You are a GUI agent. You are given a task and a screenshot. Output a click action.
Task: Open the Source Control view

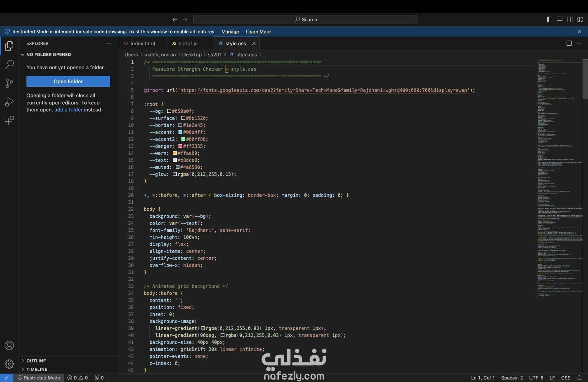pos(9,83)
